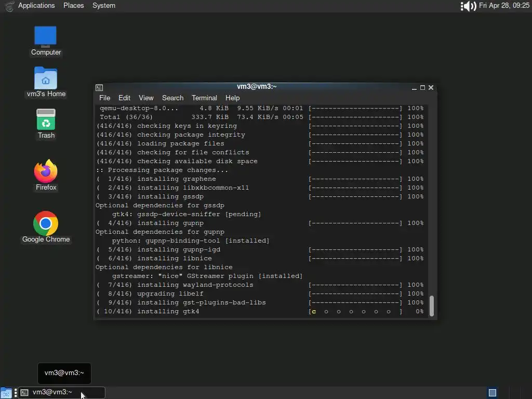
Task: Click 'Optional dependencies for libnice' text
Action: 164,267
